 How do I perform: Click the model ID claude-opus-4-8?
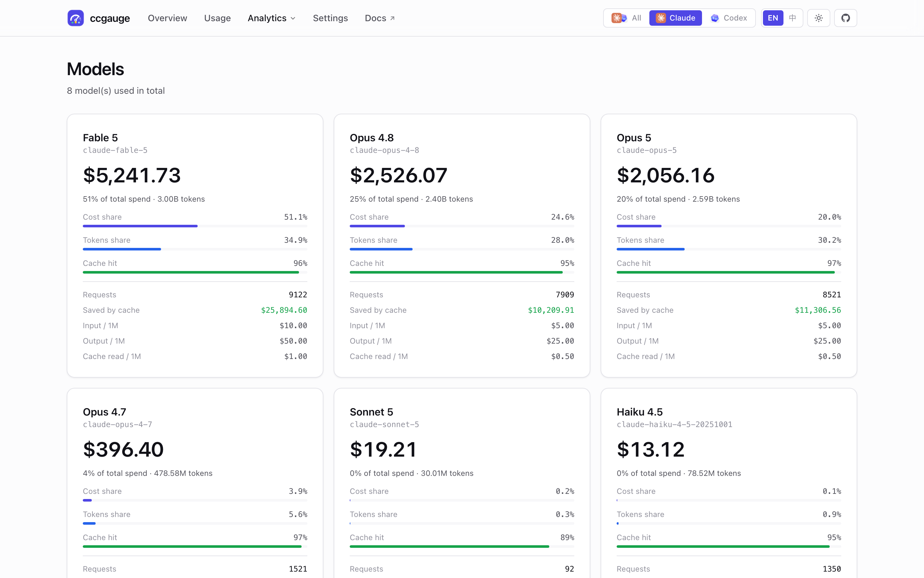[384, 150]
